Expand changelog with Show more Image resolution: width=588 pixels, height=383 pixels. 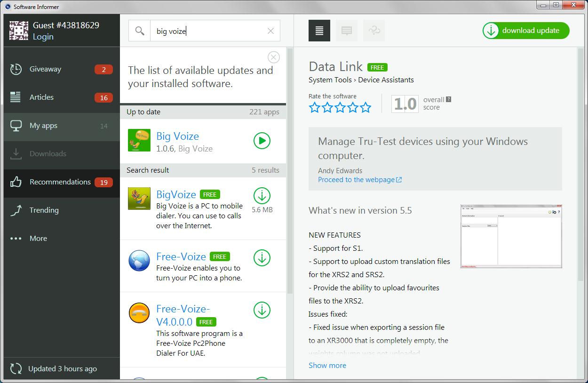tap(327, 365)
